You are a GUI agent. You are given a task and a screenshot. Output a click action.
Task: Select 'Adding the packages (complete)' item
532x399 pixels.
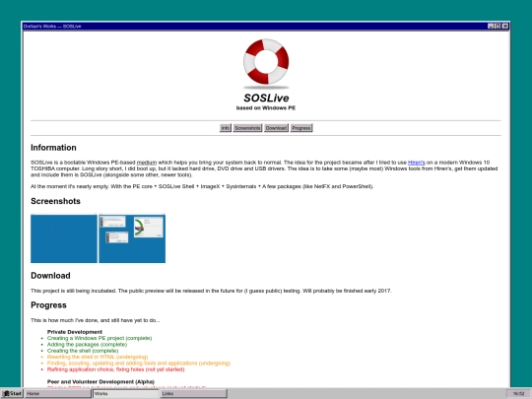pos(87,345)
